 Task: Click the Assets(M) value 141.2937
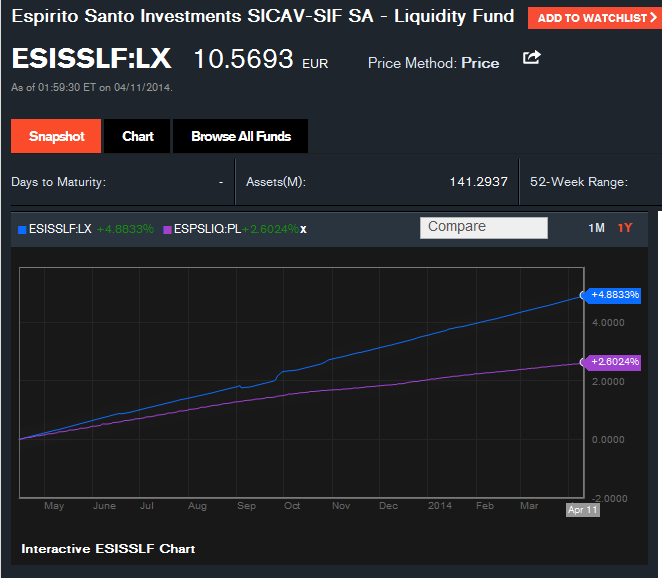coord(478,182)
